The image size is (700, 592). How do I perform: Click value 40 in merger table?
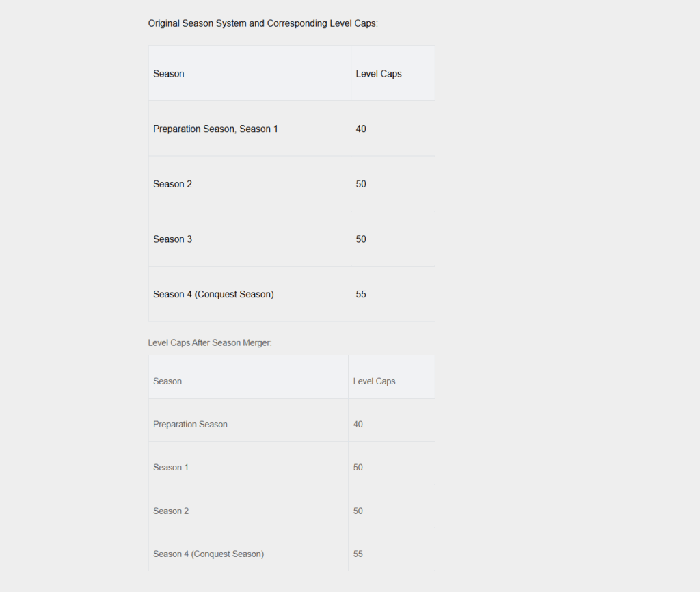358,424
